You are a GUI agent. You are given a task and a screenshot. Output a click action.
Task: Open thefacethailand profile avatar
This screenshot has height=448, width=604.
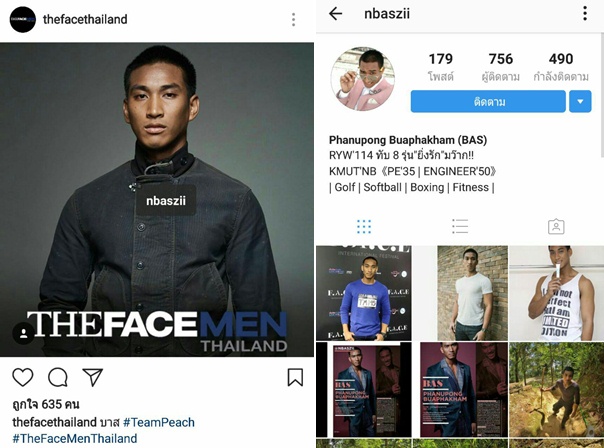point(23,19)
